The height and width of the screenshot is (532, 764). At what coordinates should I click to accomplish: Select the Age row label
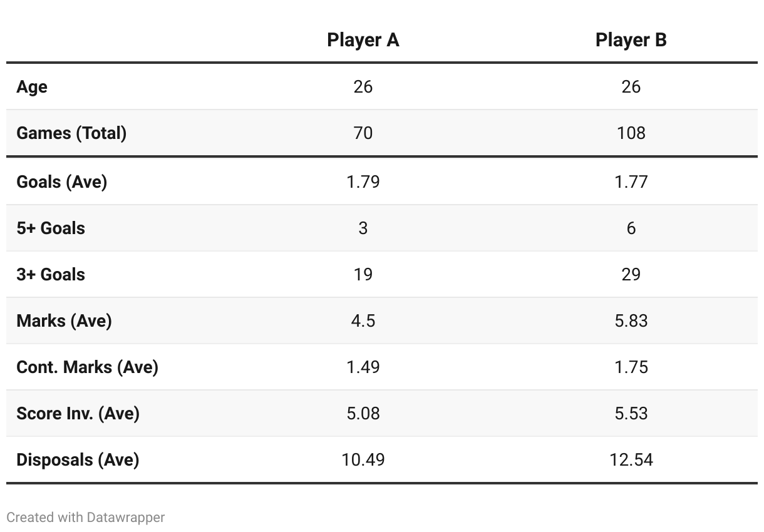coord(32,86)
